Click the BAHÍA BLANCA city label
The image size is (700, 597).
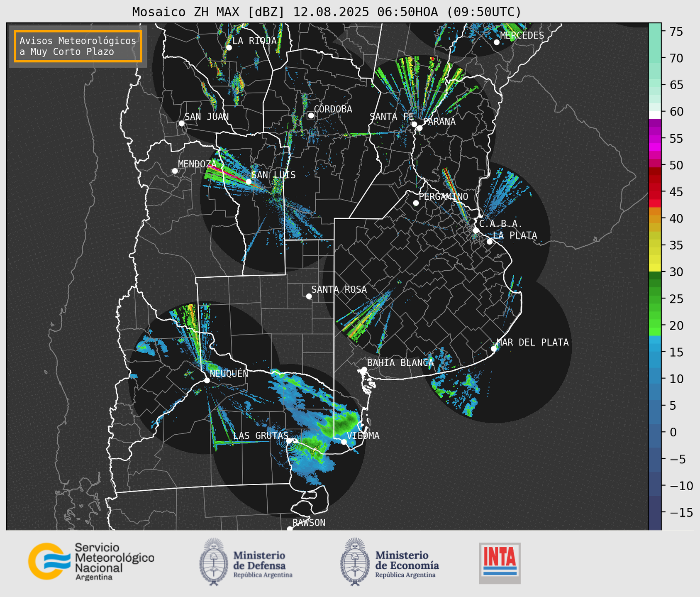[400, 362]
